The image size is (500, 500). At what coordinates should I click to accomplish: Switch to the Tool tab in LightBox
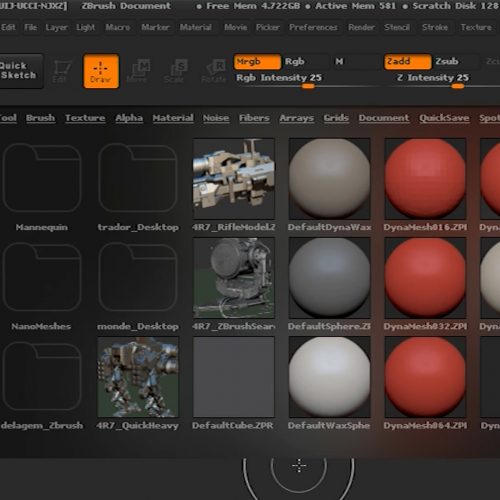[x=8, y=118]
